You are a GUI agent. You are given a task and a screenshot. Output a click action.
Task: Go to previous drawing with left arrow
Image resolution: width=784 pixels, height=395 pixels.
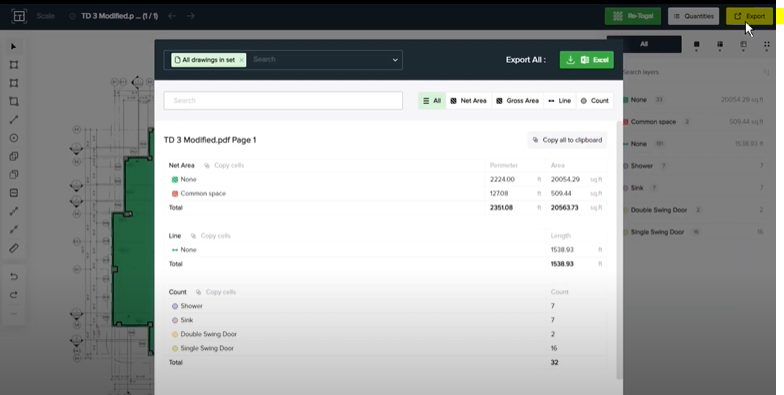coord(172,16)
